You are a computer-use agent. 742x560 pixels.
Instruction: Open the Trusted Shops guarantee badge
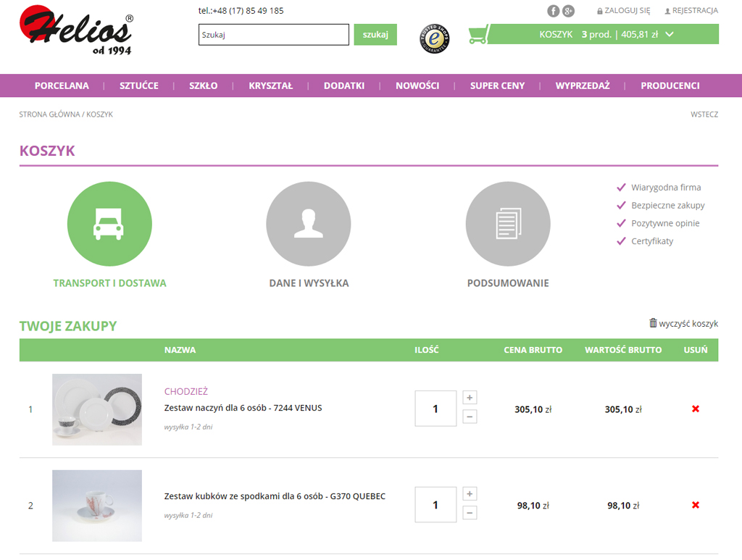434,38
